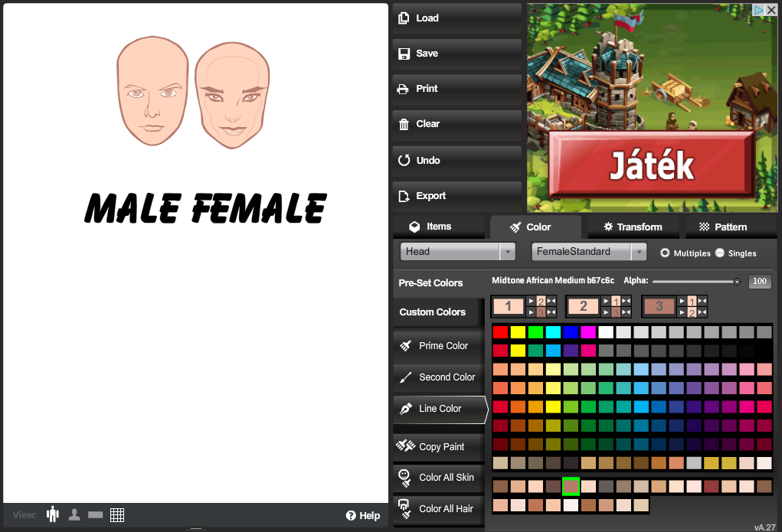Click the Export icon
Screen dimensions: 782x532
404,196
